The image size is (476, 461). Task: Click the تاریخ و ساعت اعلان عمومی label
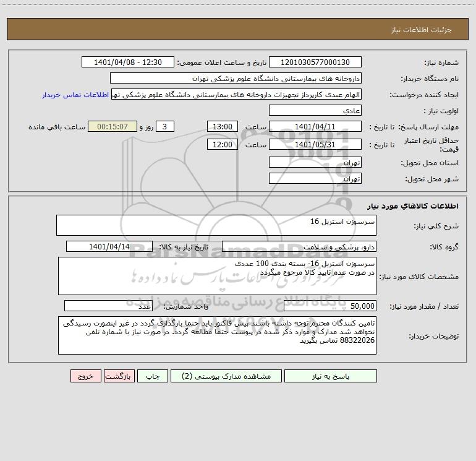click(221, 62)
